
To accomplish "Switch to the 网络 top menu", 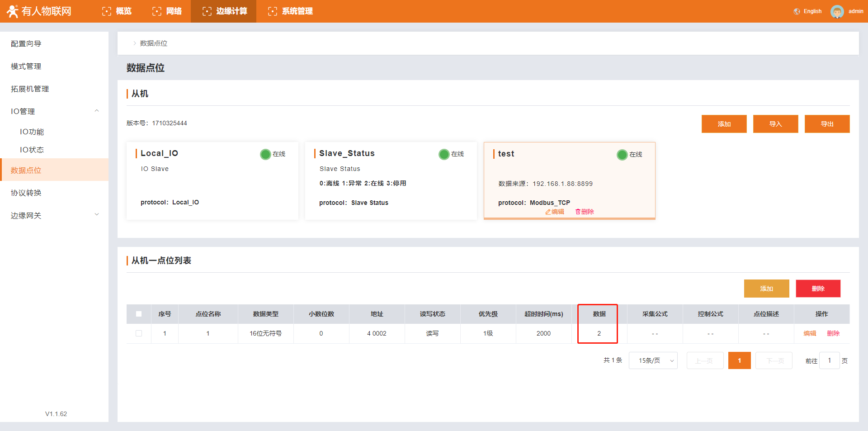I will pos(167,11).
